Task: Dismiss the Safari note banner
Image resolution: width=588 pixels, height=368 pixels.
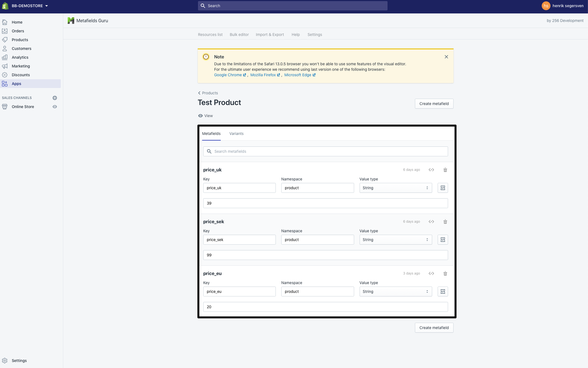Action: tap(446, 57)
